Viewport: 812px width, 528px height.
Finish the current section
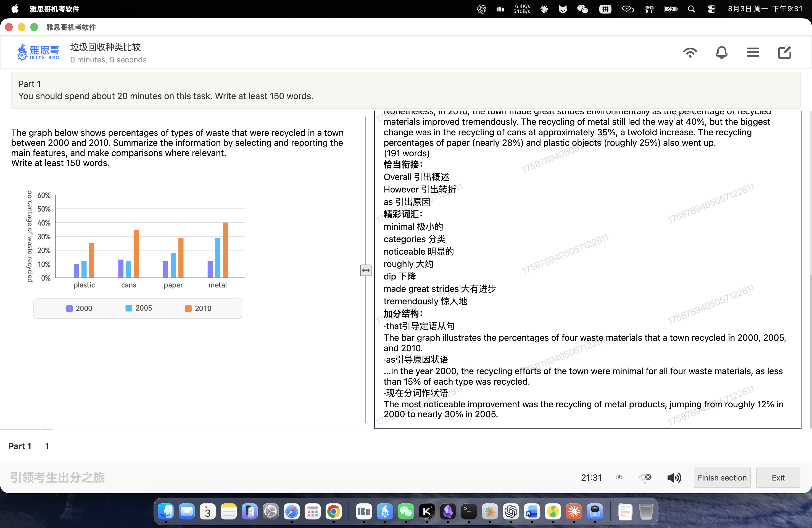pos(722,477)
